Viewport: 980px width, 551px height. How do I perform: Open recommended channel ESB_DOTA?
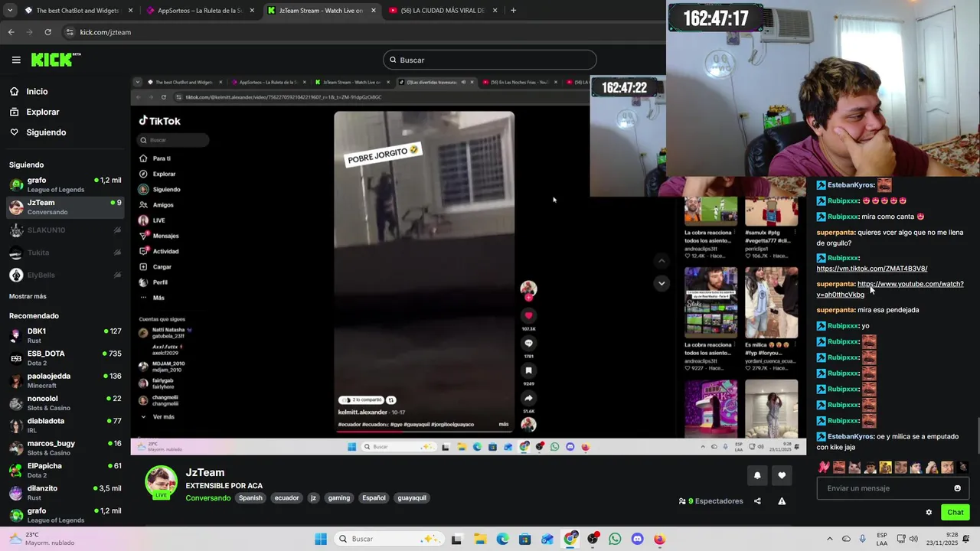(65, 357)
